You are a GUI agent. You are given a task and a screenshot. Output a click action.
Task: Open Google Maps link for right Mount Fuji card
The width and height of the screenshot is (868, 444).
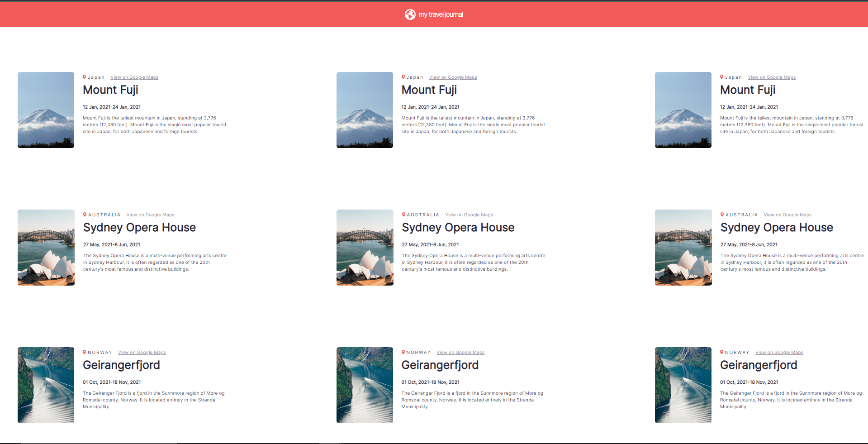tap(771, 77)
